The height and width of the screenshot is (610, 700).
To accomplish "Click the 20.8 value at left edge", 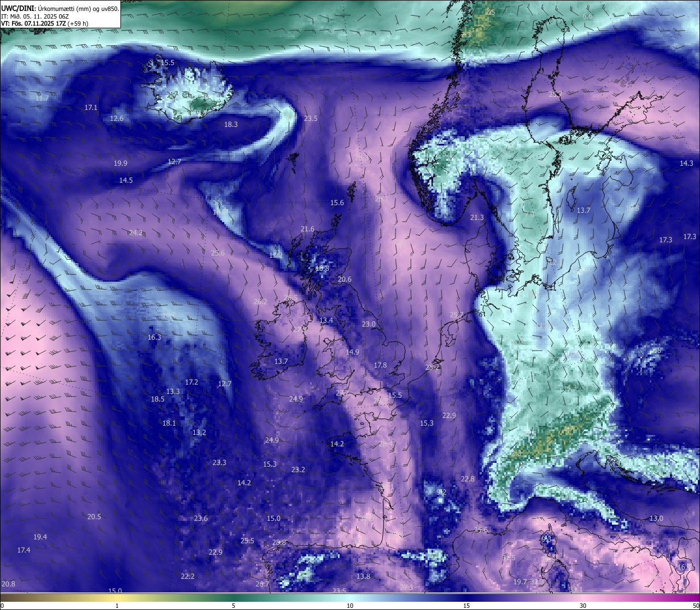I will (x=8, y=584).
